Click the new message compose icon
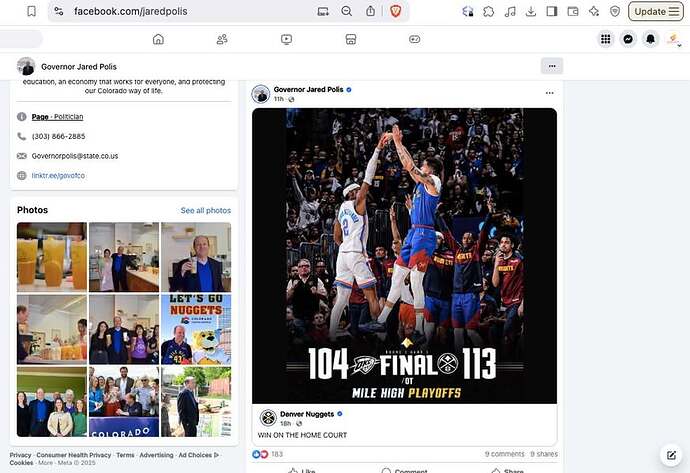The width and height of the screenshot is (690, 473). tap(671, 455)
